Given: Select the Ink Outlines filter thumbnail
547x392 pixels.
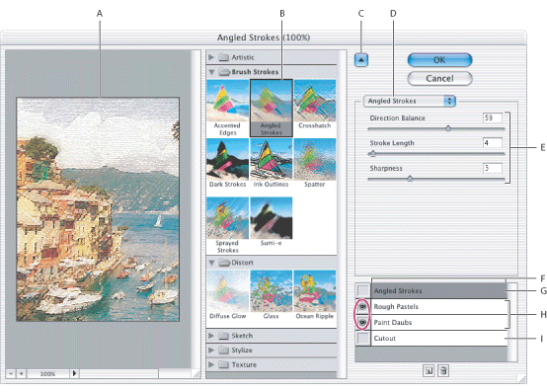Looking at the screenshot, I should pyautogui.click(x=272, y=159).
